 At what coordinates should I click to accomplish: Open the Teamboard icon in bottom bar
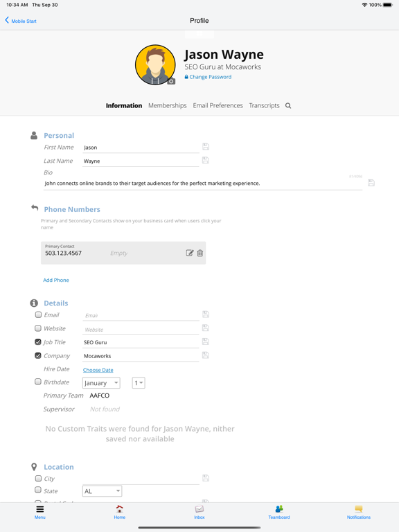279,512
